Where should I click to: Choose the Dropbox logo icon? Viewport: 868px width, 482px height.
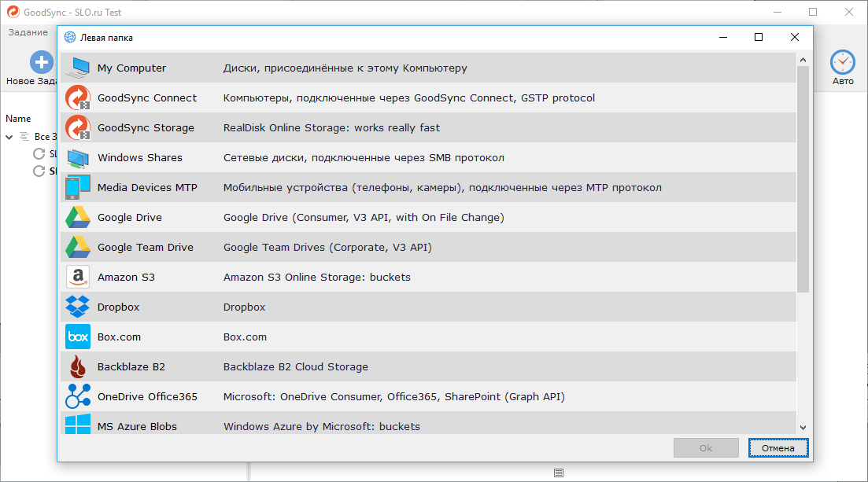point(77,307)
